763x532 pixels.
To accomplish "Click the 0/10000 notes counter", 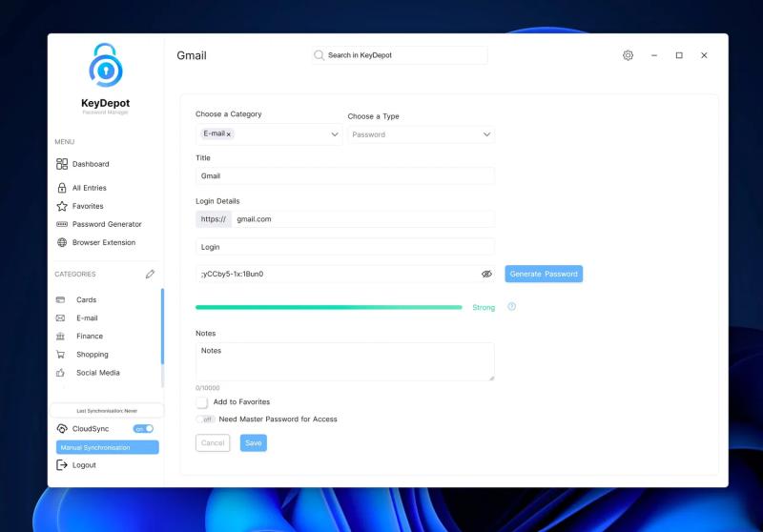I will 208,388.
